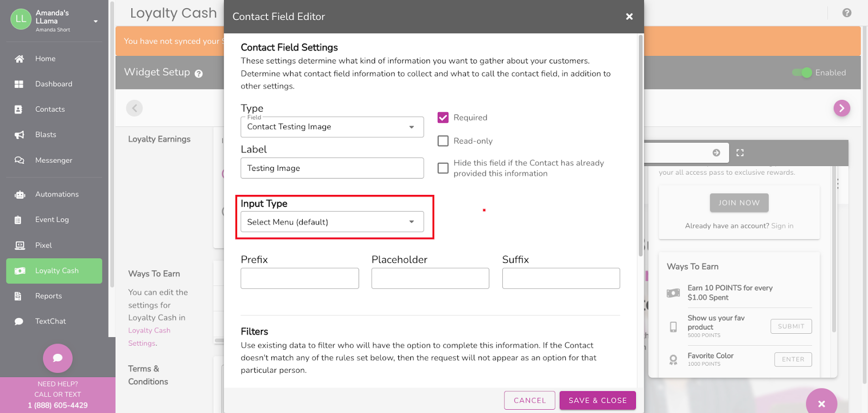868x413 pixels.
Task: Click the fullscreen expand icon in preview
Action: pyautogui.click(x=740, y=153)
